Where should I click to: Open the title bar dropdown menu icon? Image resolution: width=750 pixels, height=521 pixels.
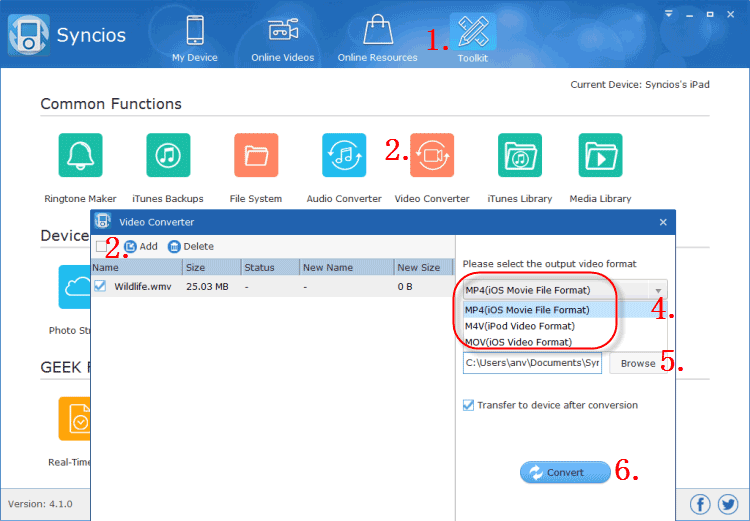(x=669, y=14)
